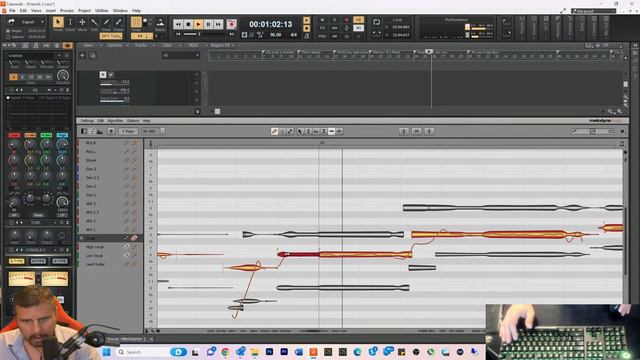Select Melodyne's Note Separation tool
Viewport: 640px width, 360px height.
339,131
